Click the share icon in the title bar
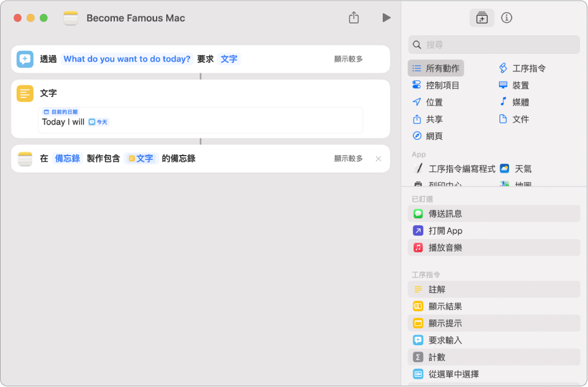The image size is (588, 387). coord(354,18)
